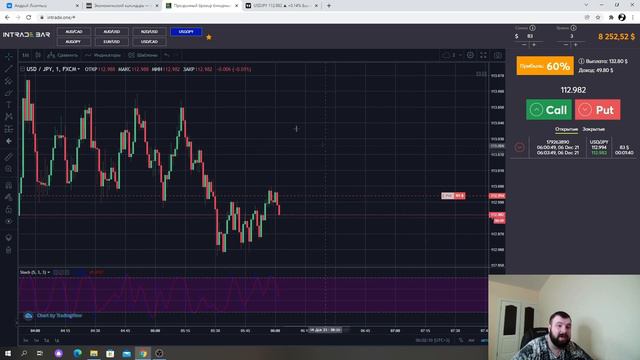
Task: Select the pitchfork drawing tool
Action: [9, 81]
